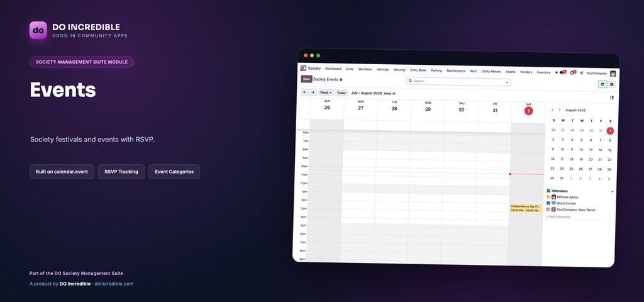The image size is (644, 302).
Task: Open the Entry Book menu
Action: 418,70
